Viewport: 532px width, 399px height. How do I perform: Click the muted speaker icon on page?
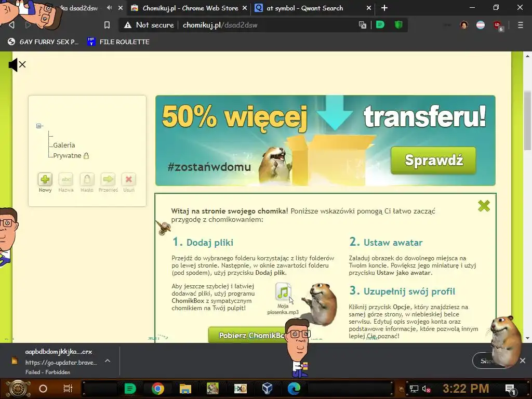(x=17, y=64)
